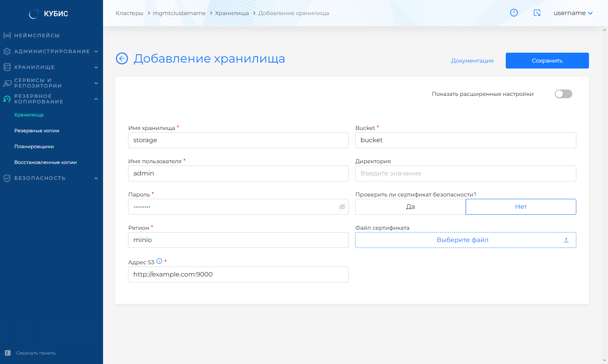Open Резервные копии in the sidebar

coord(37,131)
